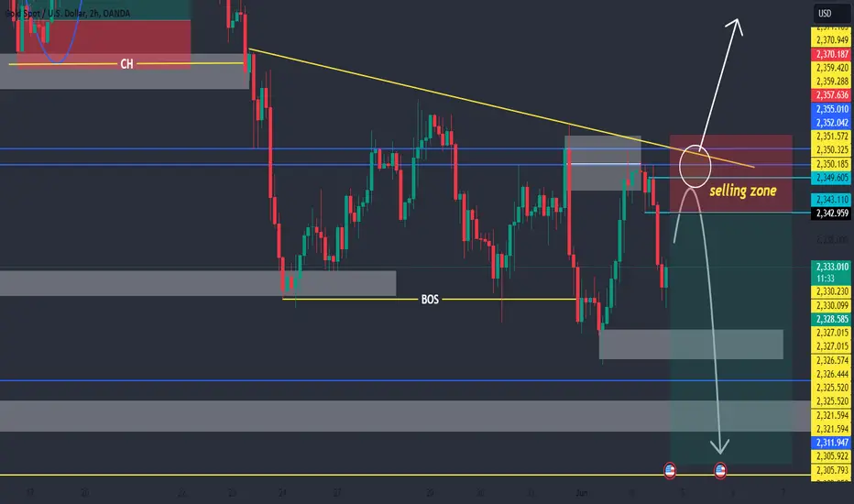Click the current price label 2,333.010
The width and height of the screenshot is (854, 504).
coord(831,272)
